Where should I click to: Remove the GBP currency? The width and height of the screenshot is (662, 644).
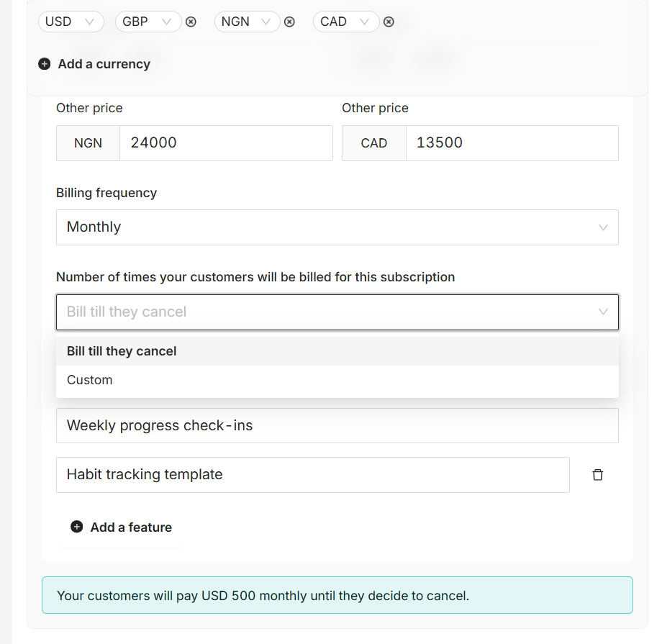(x=191, y=22)
